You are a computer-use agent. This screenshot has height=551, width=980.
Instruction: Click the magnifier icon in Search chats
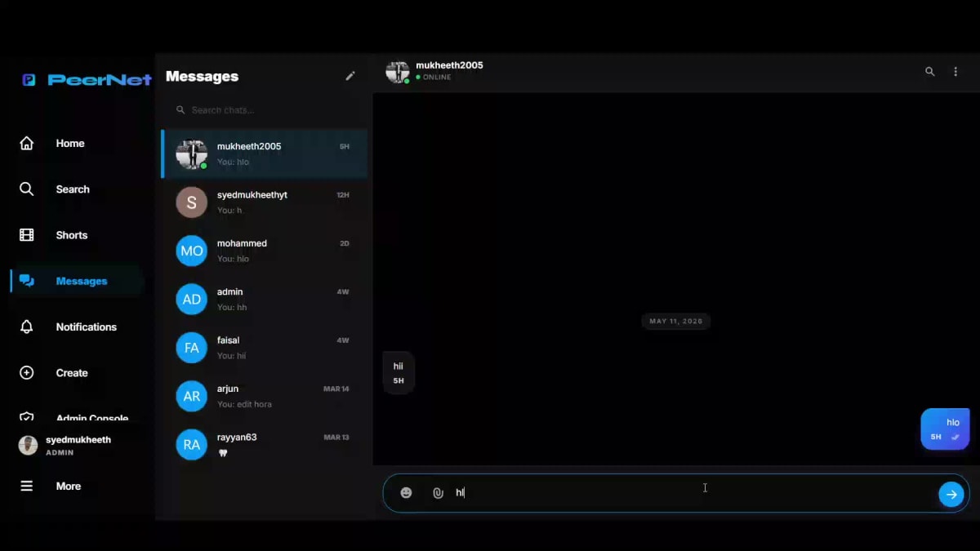click(180, 109)
